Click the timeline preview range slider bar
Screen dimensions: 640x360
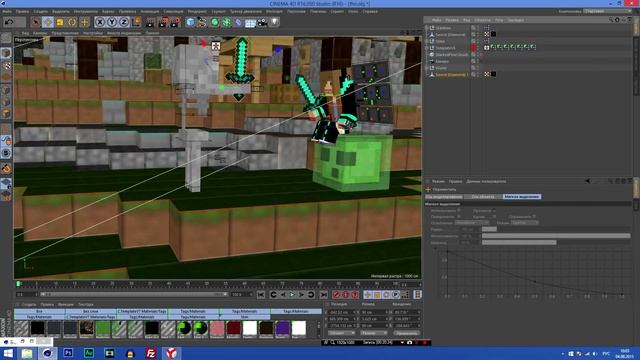[133, 294]
